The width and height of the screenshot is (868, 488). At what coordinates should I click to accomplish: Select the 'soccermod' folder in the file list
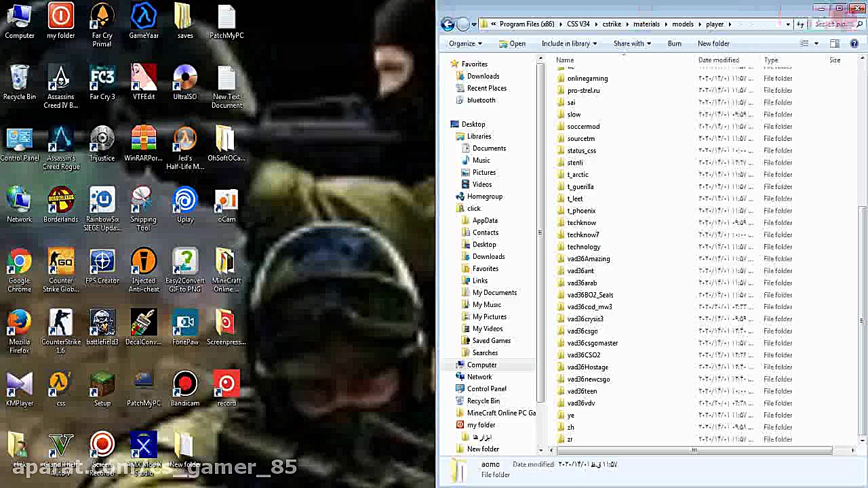[x=583, y=127]
